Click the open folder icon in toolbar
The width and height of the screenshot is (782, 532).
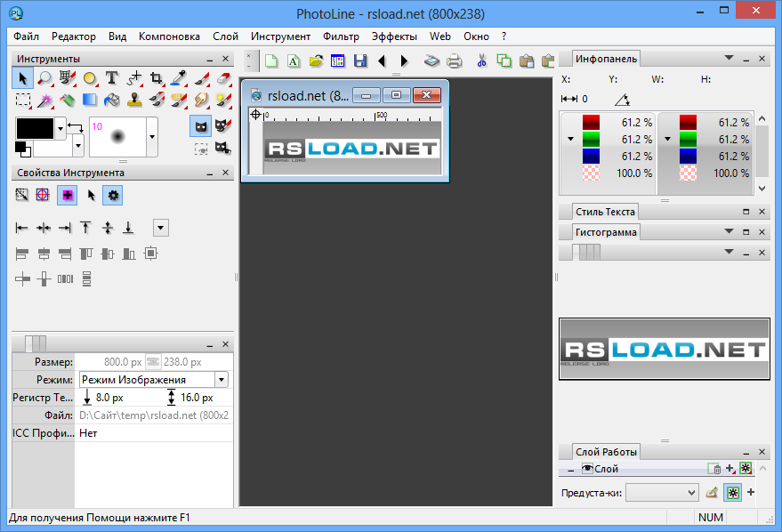click(316, 60)
